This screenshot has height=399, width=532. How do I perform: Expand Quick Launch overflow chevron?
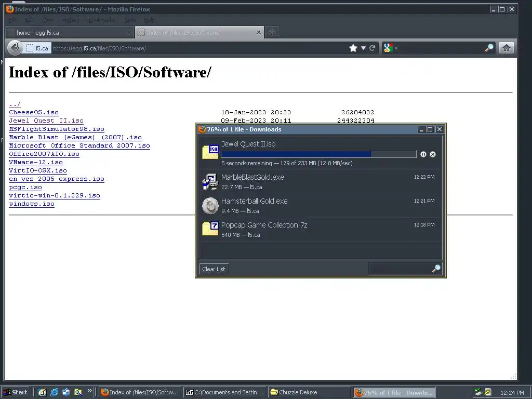point(89,391)
